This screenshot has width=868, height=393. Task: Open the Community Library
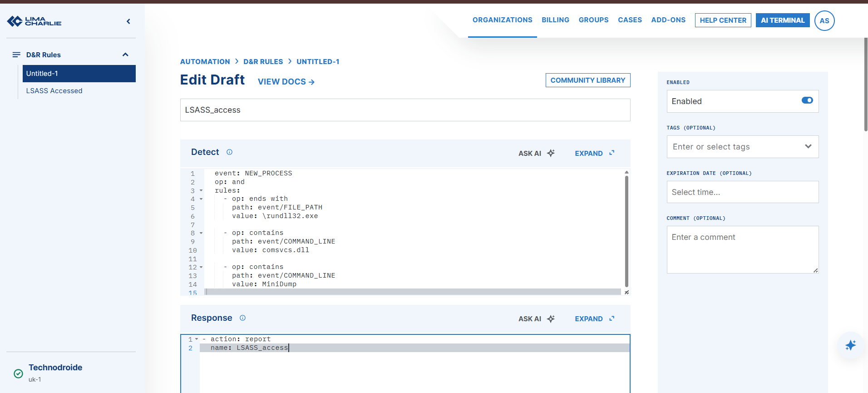click(x=587, y=80)
